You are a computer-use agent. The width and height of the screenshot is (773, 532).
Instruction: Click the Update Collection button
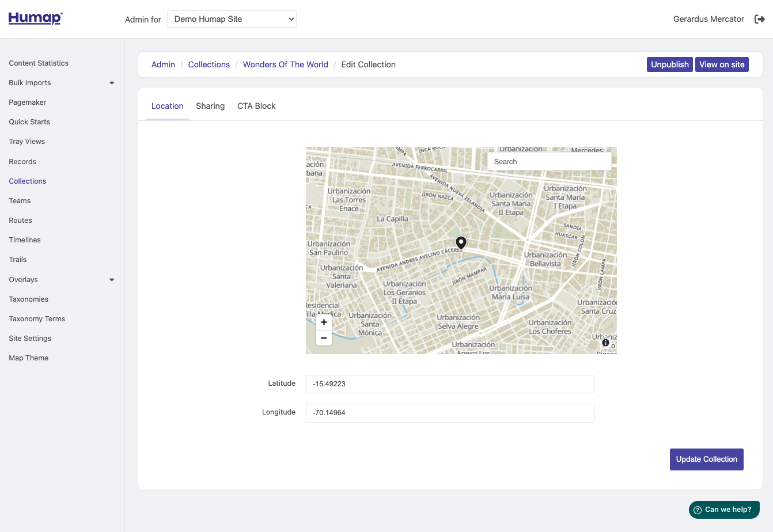point(707,459)
